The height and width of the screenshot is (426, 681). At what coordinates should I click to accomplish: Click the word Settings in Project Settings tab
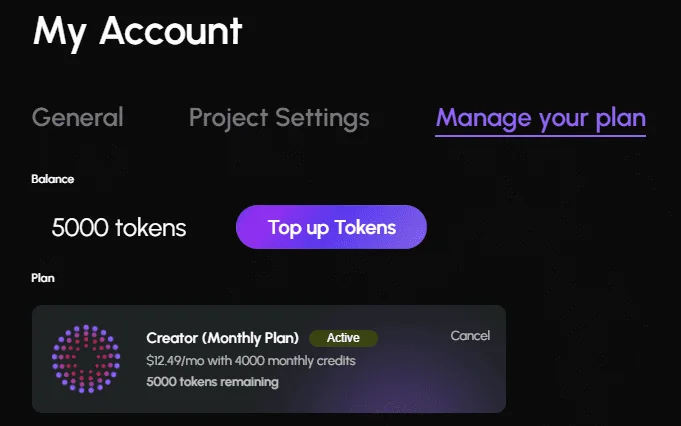tap(322, 118)
